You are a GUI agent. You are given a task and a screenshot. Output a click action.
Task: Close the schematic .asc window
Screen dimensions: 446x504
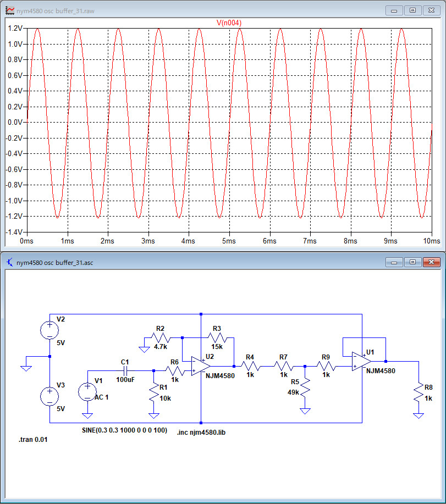click(x=431, y=262)
